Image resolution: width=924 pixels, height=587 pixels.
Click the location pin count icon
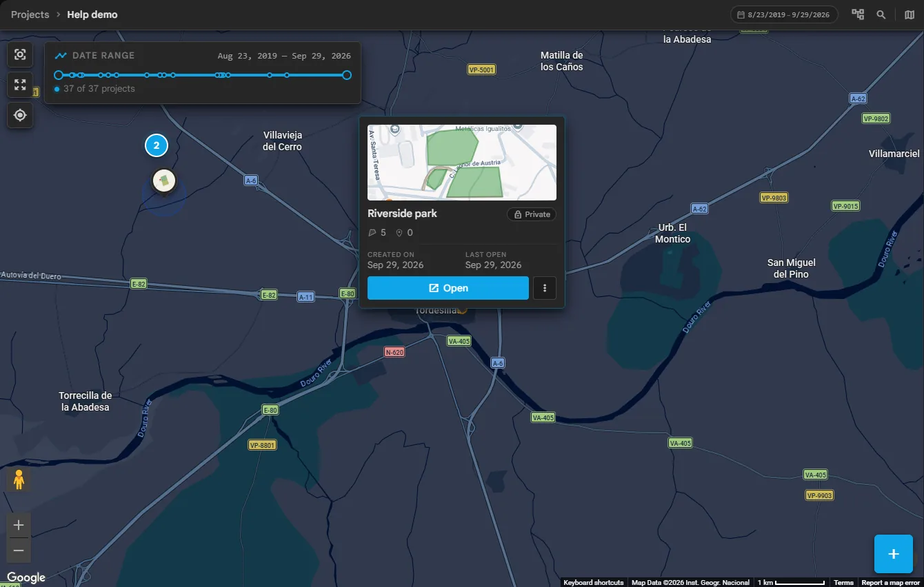click(399, 233)
